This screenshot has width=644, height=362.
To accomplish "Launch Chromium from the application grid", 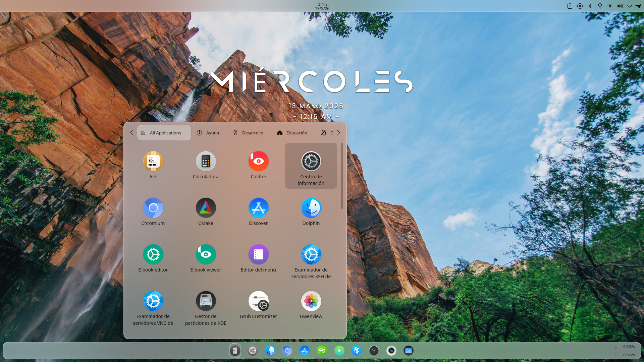I will 153,212.
